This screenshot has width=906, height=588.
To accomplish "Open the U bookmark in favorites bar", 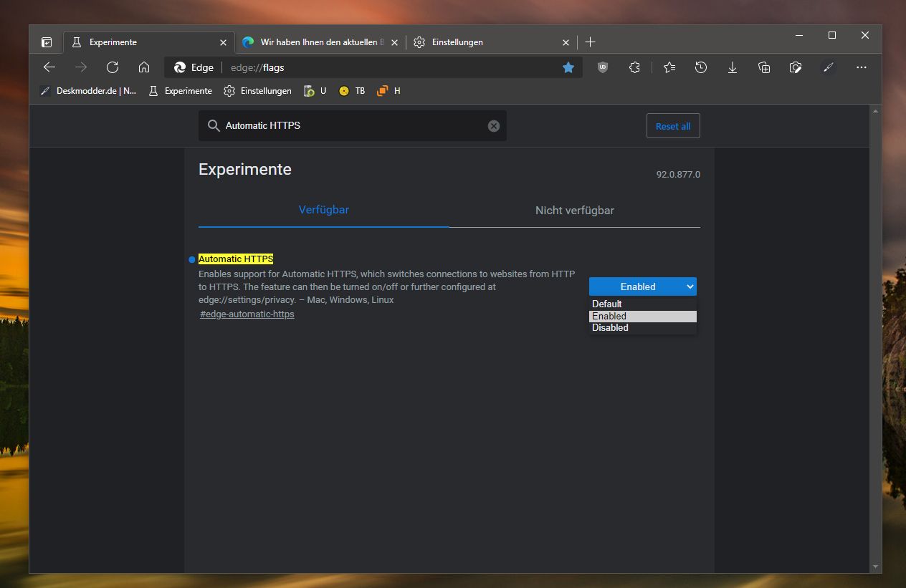I will click(315, 91).
